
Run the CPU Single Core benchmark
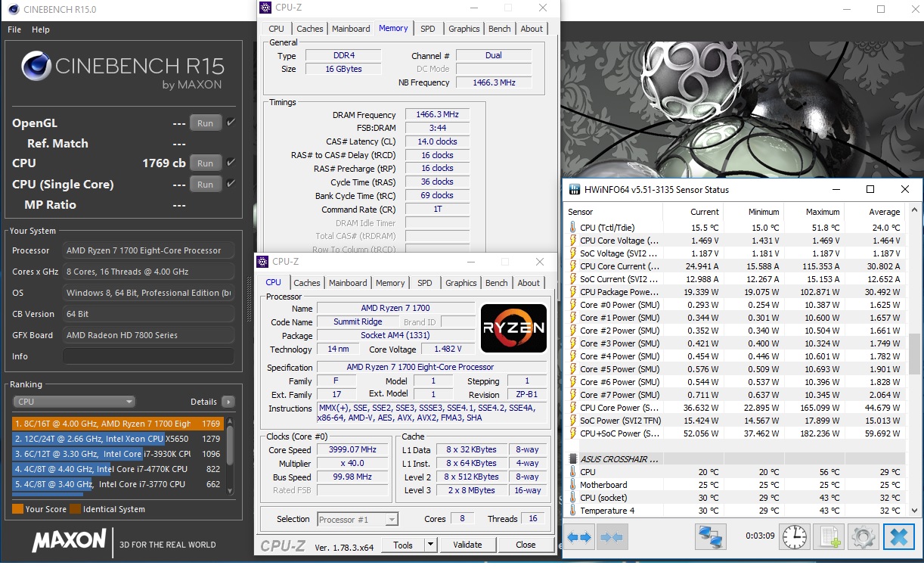pyautogui.click(x=205, y=185)
